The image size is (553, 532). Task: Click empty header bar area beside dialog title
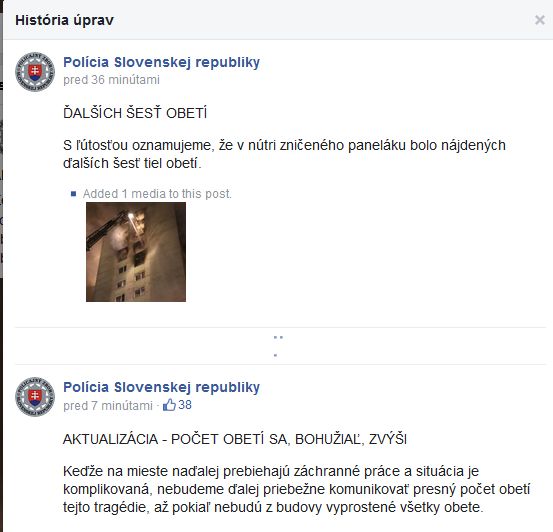[x=324, y=20]
